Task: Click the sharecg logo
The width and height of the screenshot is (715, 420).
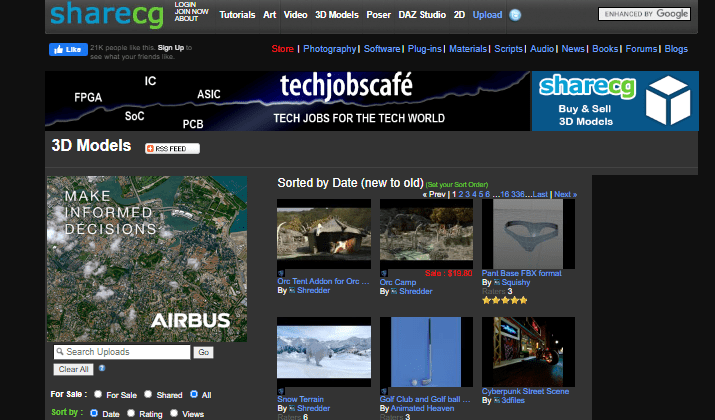Action: click(x=107, y=15)
